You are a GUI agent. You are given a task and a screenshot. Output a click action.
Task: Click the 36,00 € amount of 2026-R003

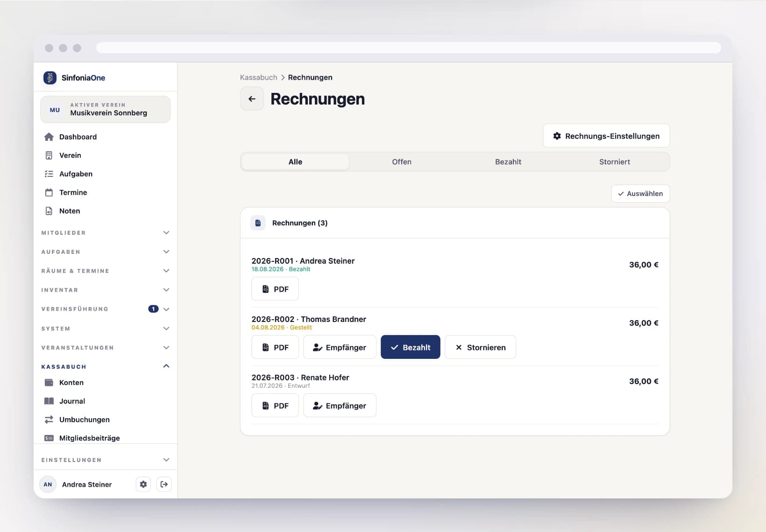pyautogui.click(x=644, y=381)
